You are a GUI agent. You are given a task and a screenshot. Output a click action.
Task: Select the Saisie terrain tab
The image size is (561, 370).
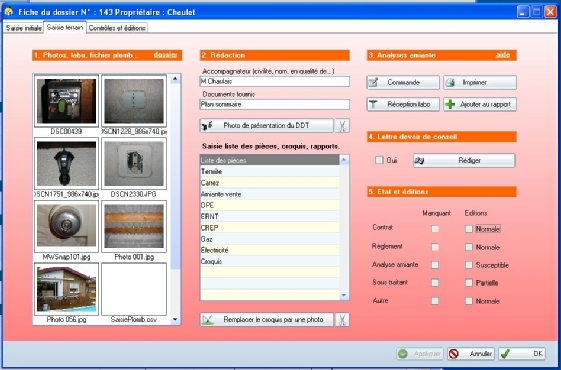[x=65, y=27]
